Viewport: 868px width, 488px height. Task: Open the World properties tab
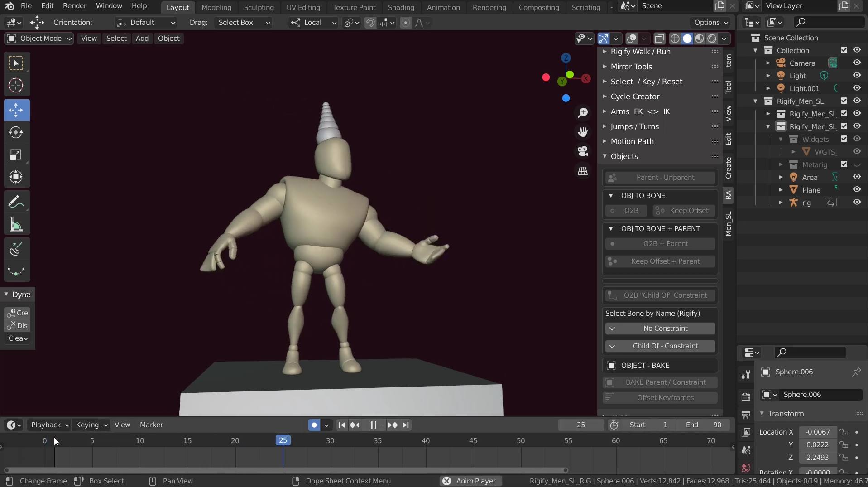pos(747,468)
